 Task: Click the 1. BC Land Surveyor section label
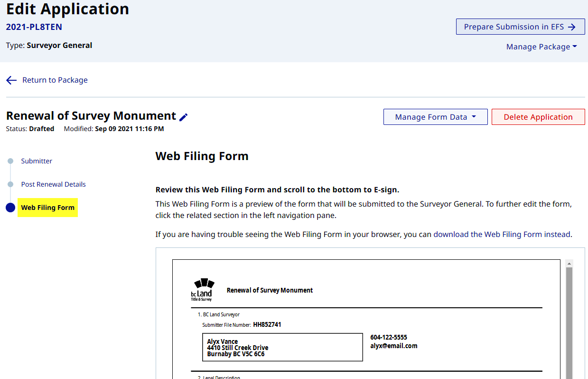[219, 314]
